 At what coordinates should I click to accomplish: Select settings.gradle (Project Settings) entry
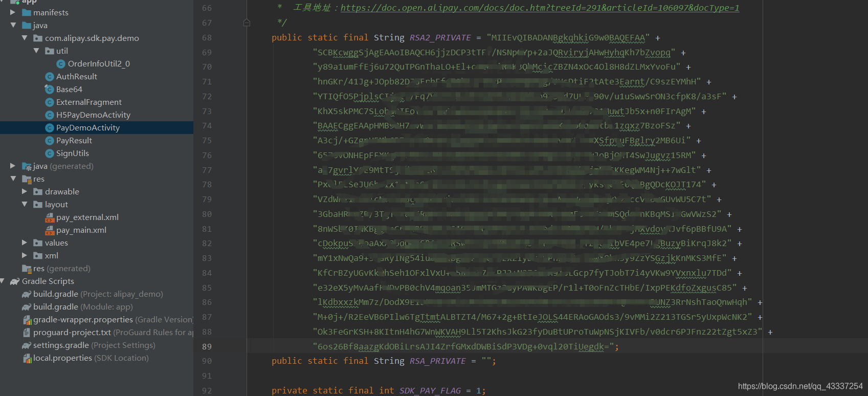point(94,345)
